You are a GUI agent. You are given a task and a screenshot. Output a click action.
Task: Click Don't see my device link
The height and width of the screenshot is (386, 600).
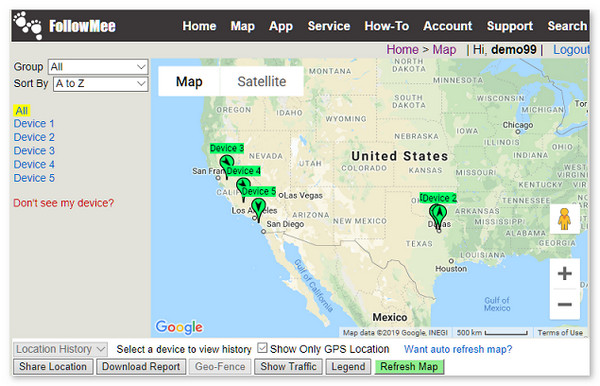click(x=64, y=203)
